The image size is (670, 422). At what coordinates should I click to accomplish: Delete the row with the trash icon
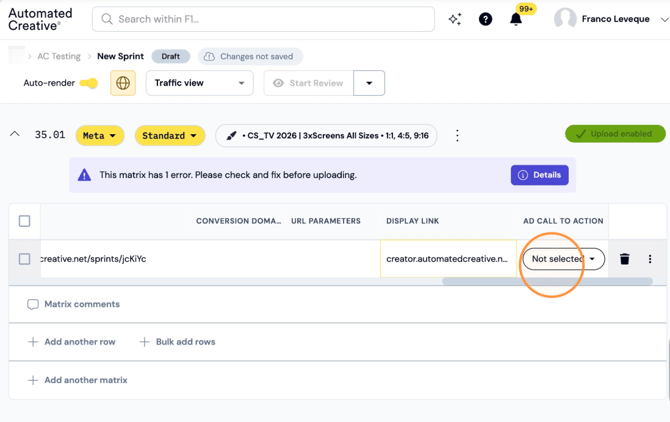pos(624,259)
